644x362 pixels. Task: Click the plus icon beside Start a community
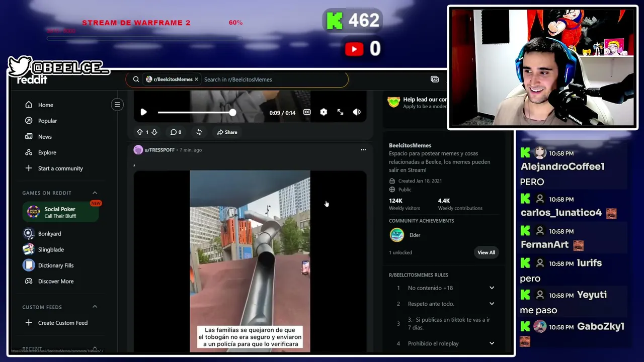coord(29,168)
